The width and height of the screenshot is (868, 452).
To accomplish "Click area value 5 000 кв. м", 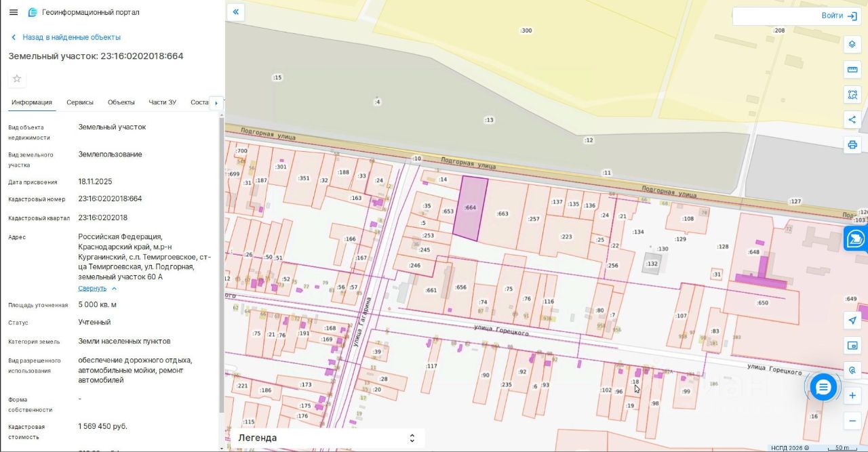I will coord(97,304).
